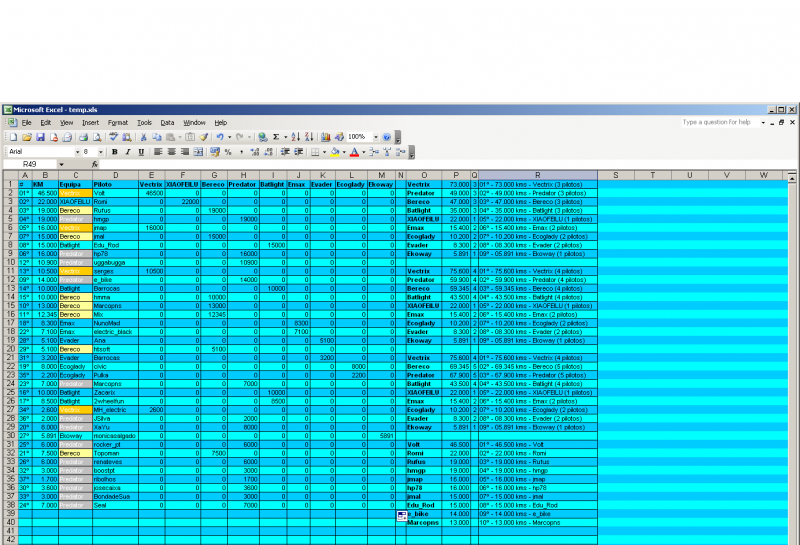Screen dimensions: 800x545
Task: Open the Edit menu
Action: click(45, 122)
